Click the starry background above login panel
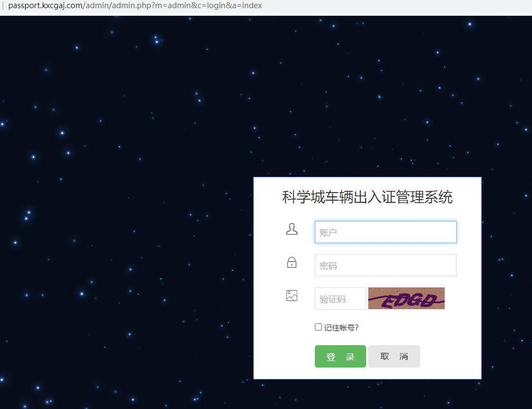The image size is (532, 409). [x=367, y=102]
